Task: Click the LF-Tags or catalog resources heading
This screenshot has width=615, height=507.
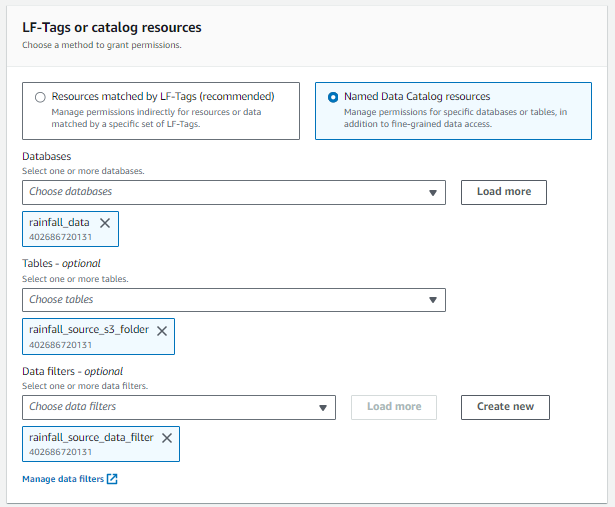Action: tap(111, 27)
